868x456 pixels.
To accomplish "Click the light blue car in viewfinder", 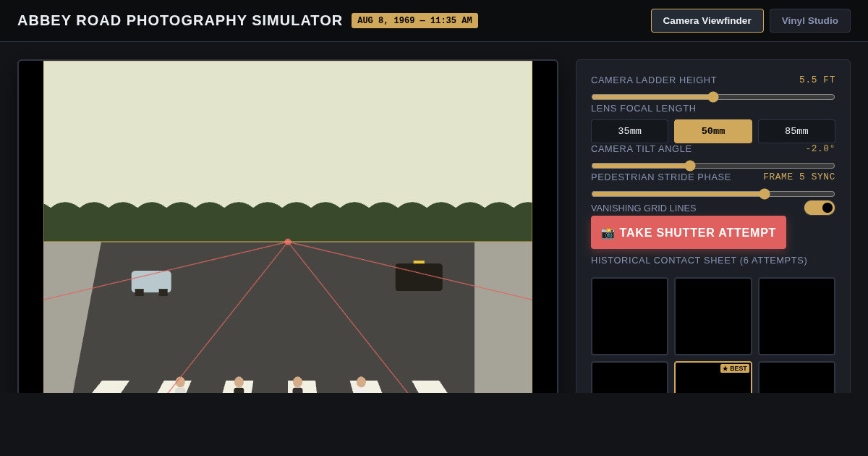I will pos(151,282).
